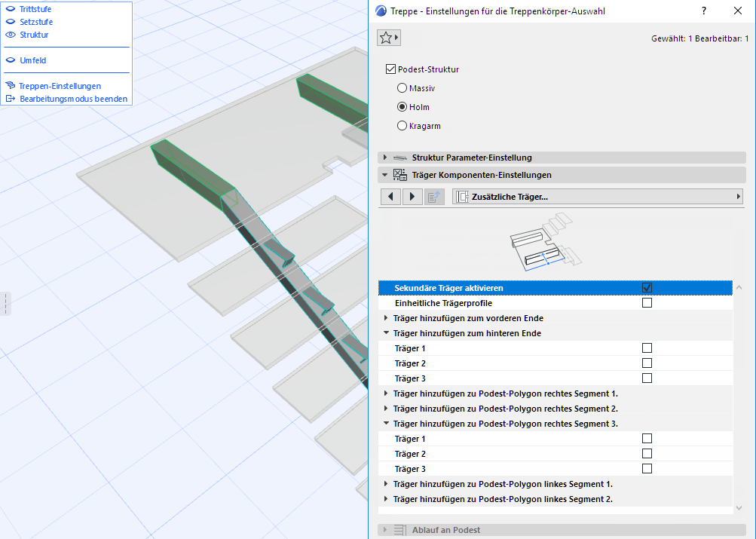
Task: Go to previous settings page arrow
Action: 390,197
